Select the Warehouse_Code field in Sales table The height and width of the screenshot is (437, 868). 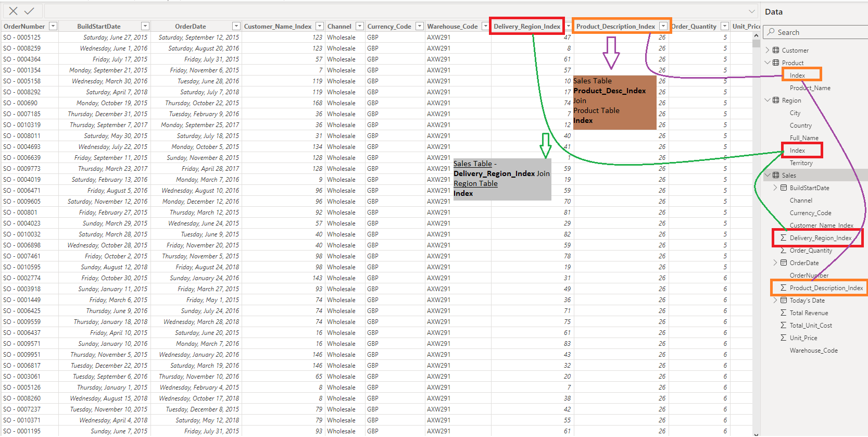tap(814, 351)
